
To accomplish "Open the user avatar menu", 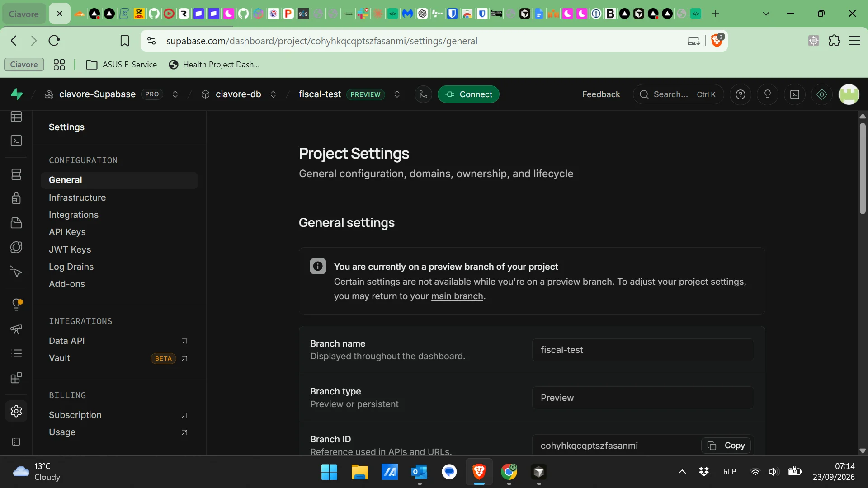I will point(849,94).
